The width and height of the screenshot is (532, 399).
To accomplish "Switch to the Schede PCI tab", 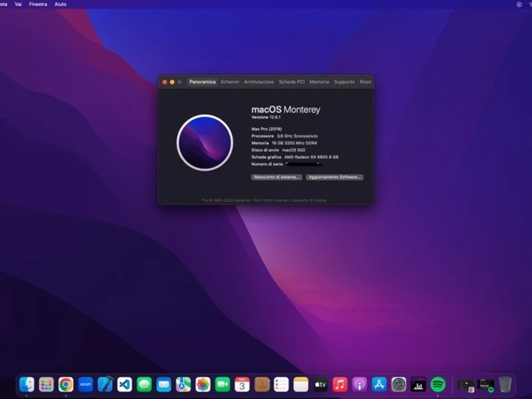I will tap(292, 82).
